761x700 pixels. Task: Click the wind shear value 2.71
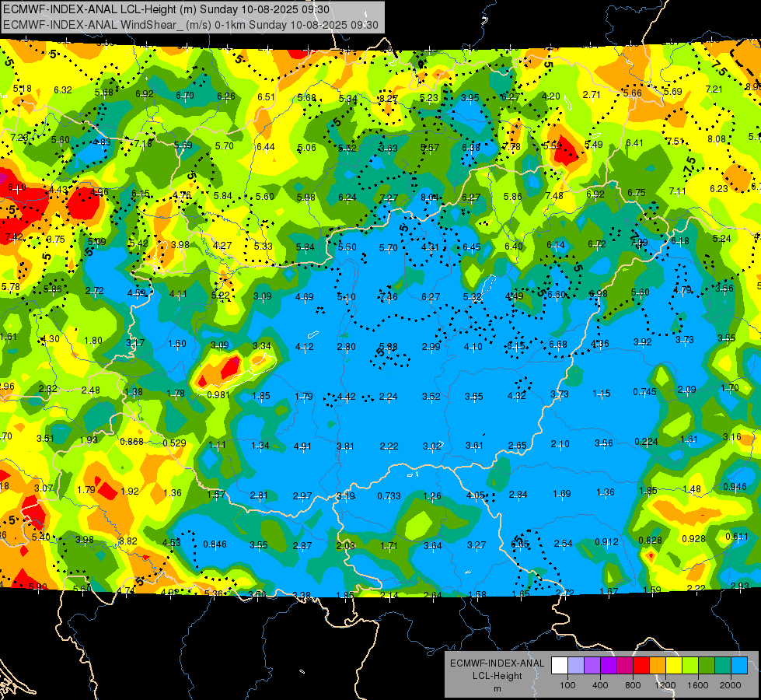pyautogui.click(x=592, y=94)
